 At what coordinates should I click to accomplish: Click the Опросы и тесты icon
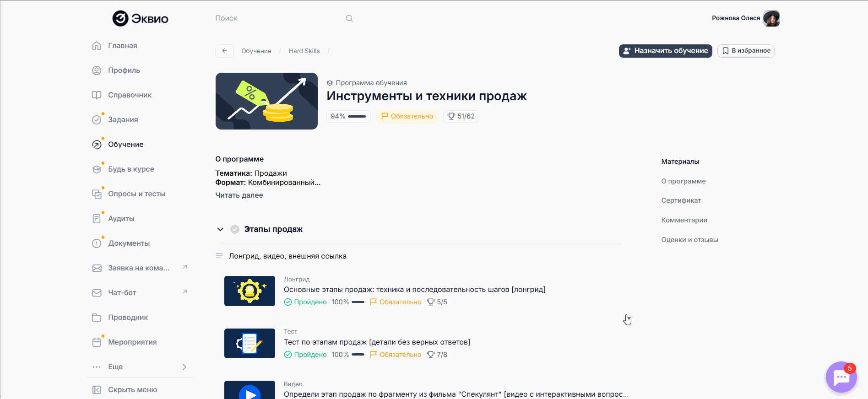pyautogui.click(x=97, y=194)
